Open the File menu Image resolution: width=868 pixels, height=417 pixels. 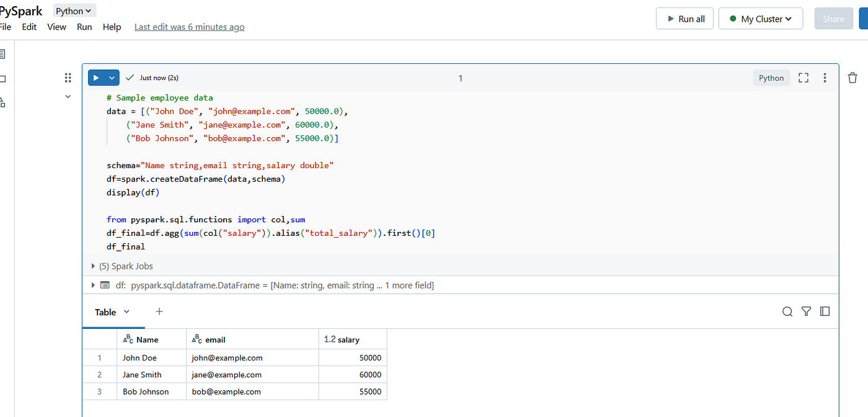[6, 27]
